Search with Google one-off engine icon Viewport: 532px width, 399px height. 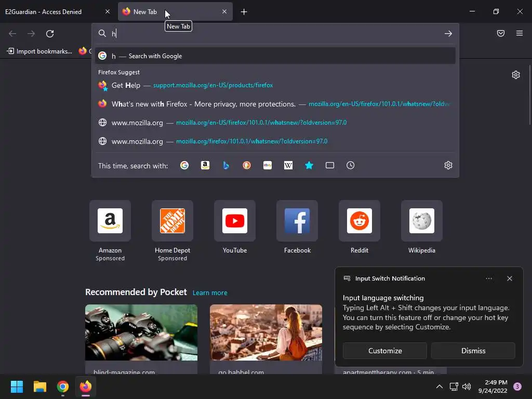[184, 165]
